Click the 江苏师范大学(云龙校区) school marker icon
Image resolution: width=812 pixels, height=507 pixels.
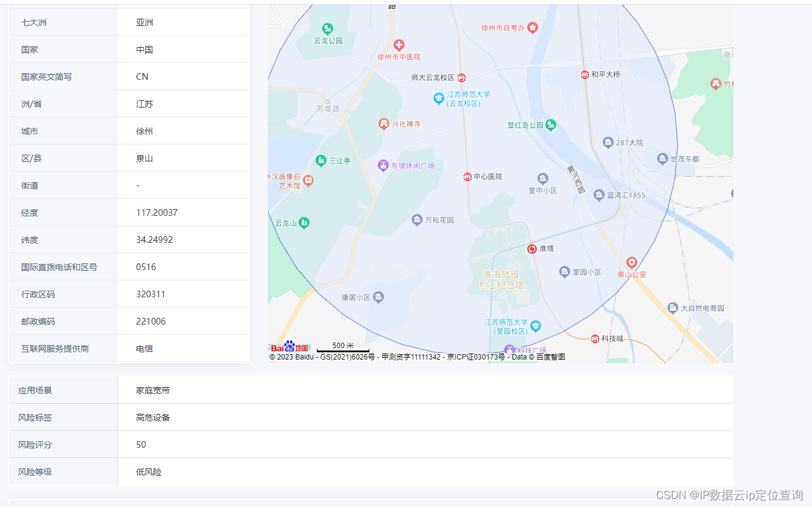[x=439, y=98]
